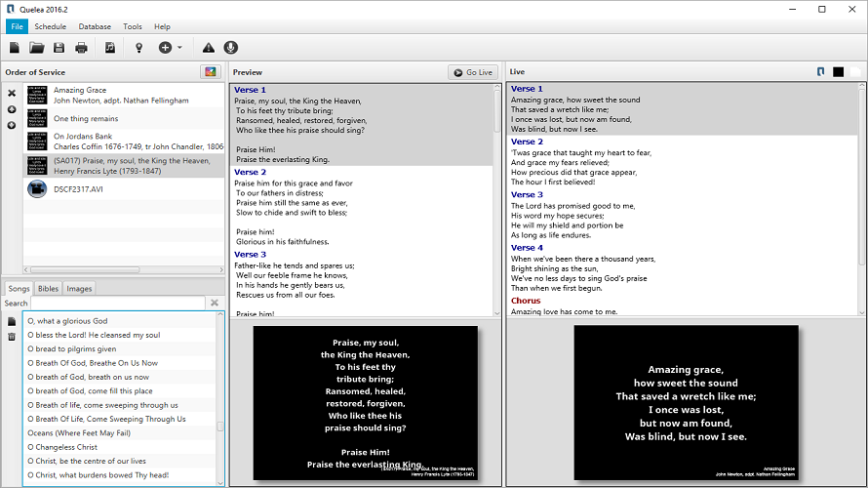The image size is (868, 488).
Task: Print the schedule with printer icon
Action: [x=82, y=48]
